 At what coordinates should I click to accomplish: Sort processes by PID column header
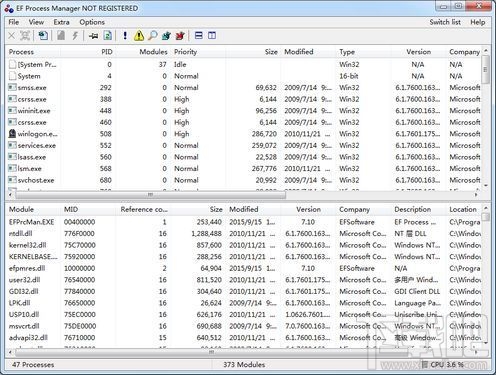107,52
